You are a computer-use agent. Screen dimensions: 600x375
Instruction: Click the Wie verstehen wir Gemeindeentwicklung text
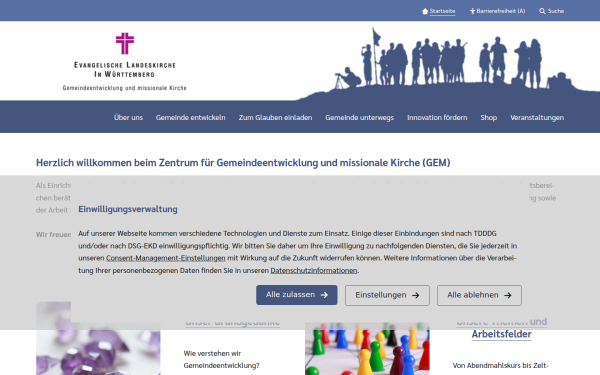point(221,359)
